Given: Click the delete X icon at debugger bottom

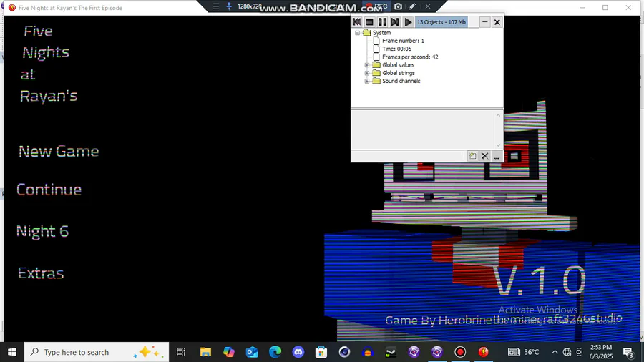Looking at the screenshot, I should pos(484,156).
